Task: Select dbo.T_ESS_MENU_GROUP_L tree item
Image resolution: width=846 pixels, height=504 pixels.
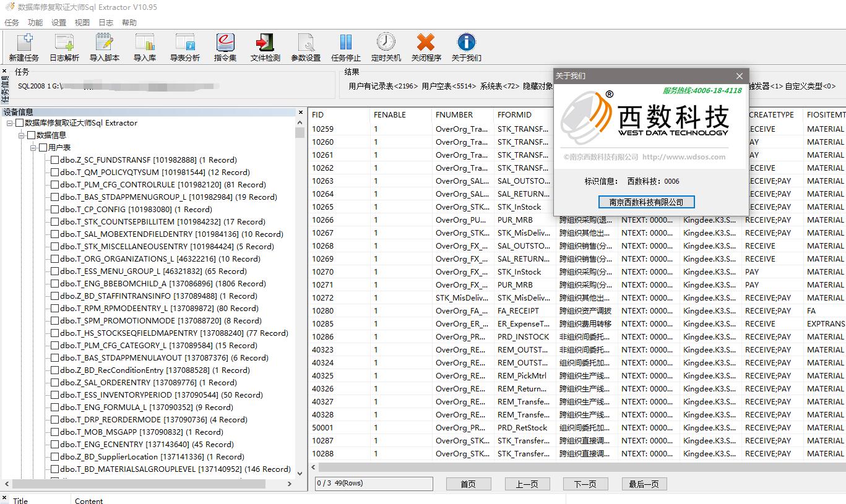Action: pos(153,271)
